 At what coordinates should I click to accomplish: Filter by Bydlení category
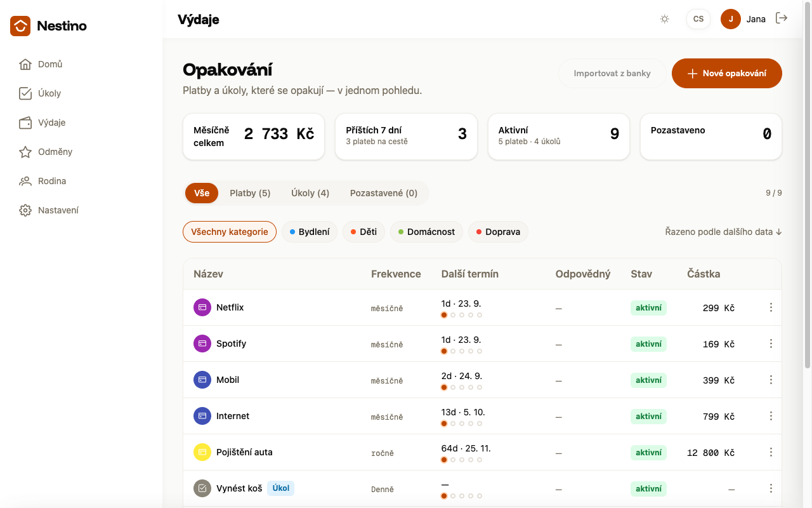(x=310, y=232)
